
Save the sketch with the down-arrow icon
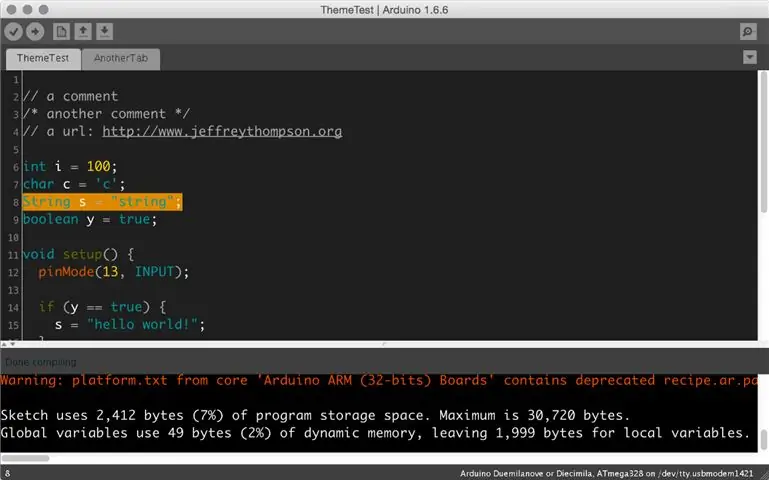click(x=104, y=32)
